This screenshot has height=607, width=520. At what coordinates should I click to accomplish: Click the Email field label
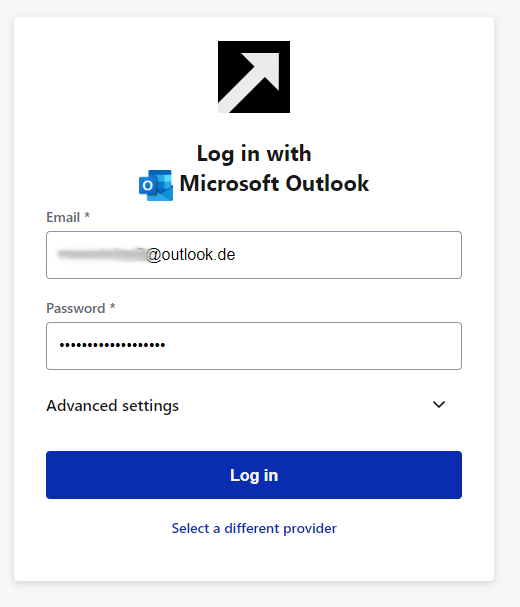click(x=63, y=217)
